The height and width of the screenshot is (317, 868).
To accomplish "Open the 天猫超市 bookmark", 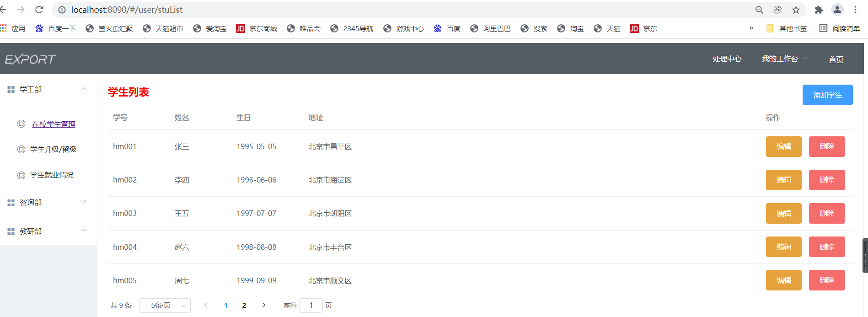I will pyautogui.click(x=163, y=28).
